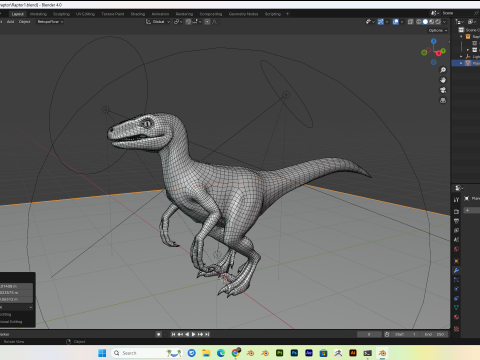Open the World properties tab
The height and width of the screenshot is (360, 480).
(456, 249)
